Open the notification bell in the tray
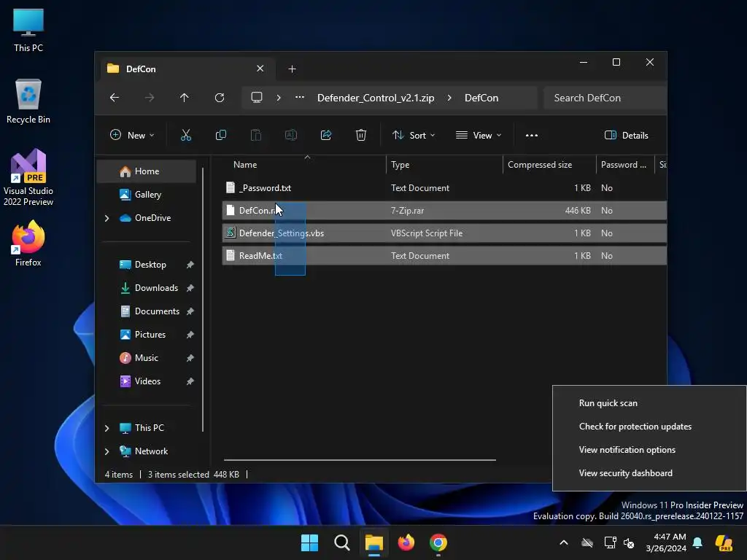The width and height of the screenshot is (747, 560). (697, 542)
